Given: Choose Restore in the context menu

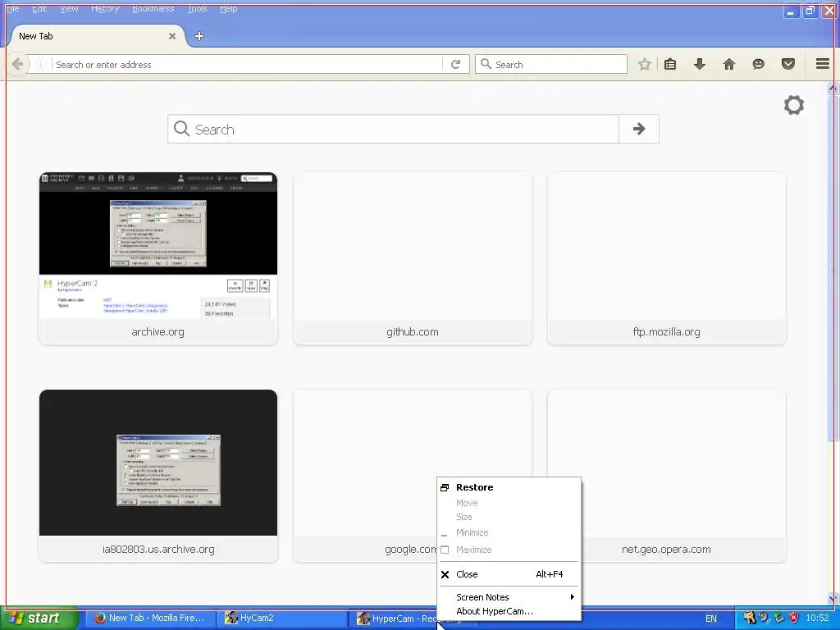Looking at the screenshot, I should (509, 487).
